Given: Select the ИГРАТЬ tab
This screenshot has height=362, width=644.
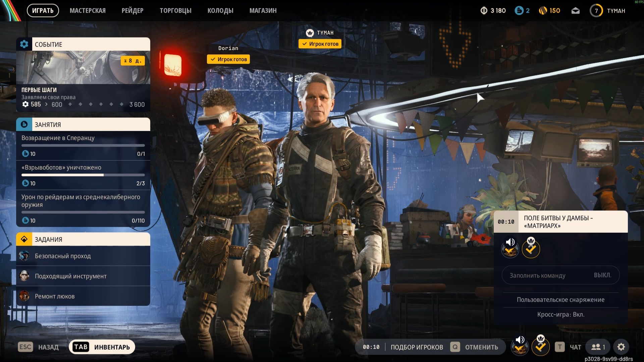Looking at the screenshot, I should (x=43, y=10).
